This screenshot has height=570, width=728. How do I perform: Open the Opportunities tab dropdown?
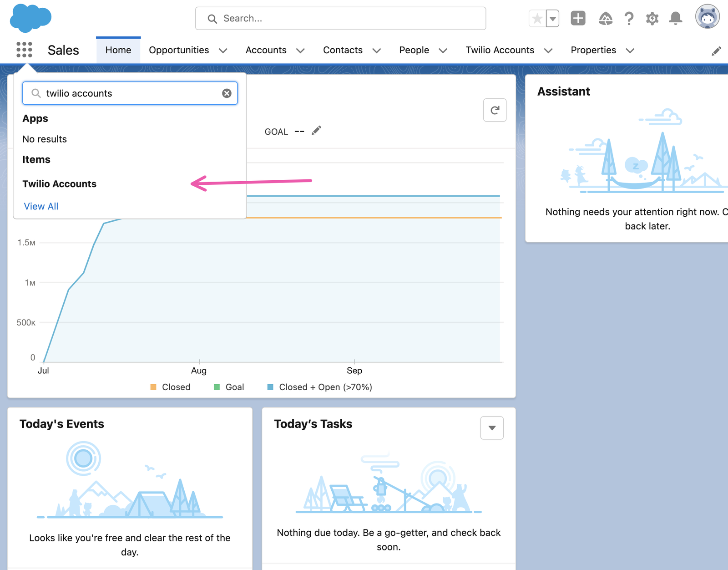[x=223, y=51]
